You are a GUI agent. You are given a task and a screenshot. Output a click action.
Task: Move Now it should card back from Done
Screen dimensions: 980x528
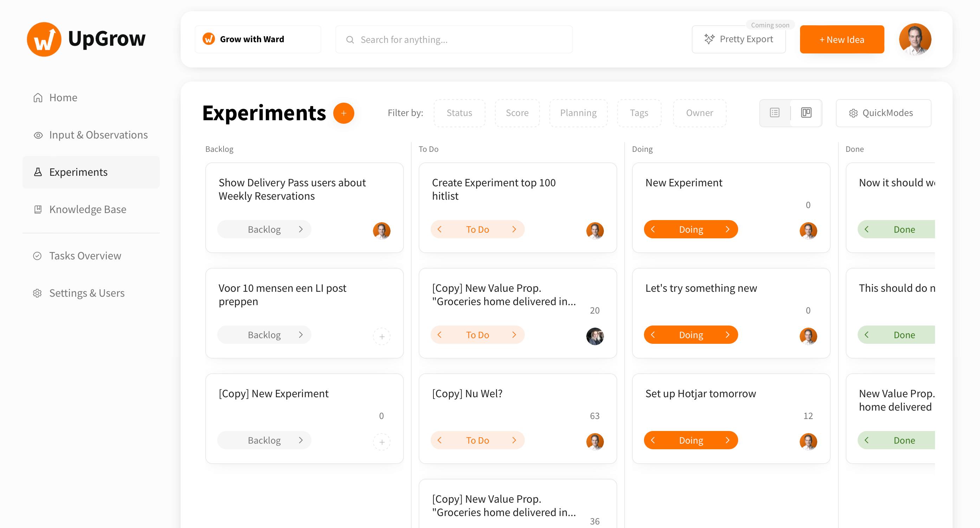point(866,229)
